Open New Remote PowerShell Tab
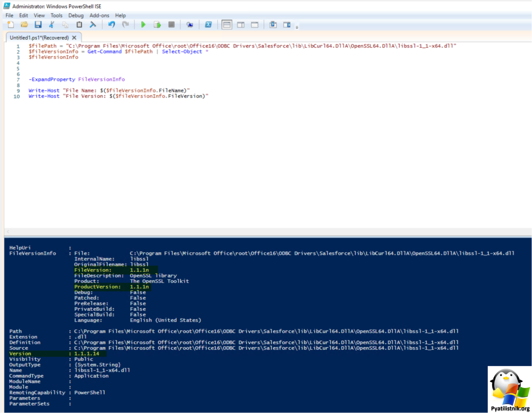This screenshot has width=532, height=413. [x=189, y=25]
